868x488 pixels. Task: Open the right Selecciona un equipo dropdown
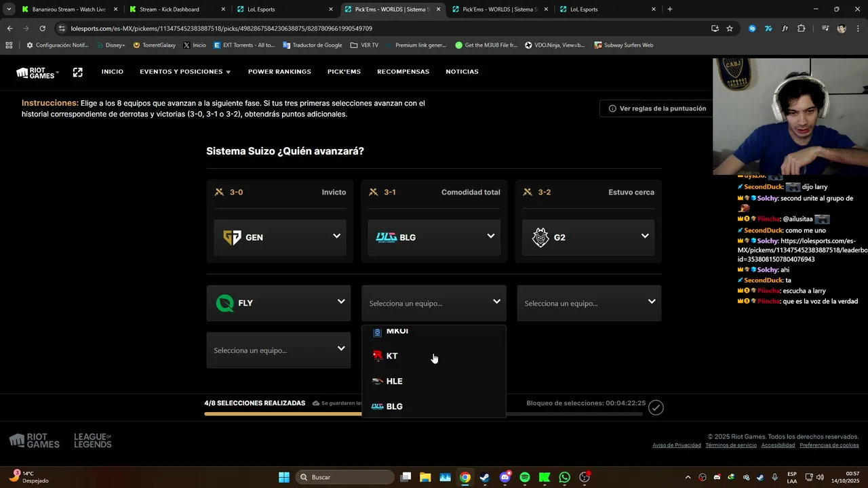tap(589, 303)
